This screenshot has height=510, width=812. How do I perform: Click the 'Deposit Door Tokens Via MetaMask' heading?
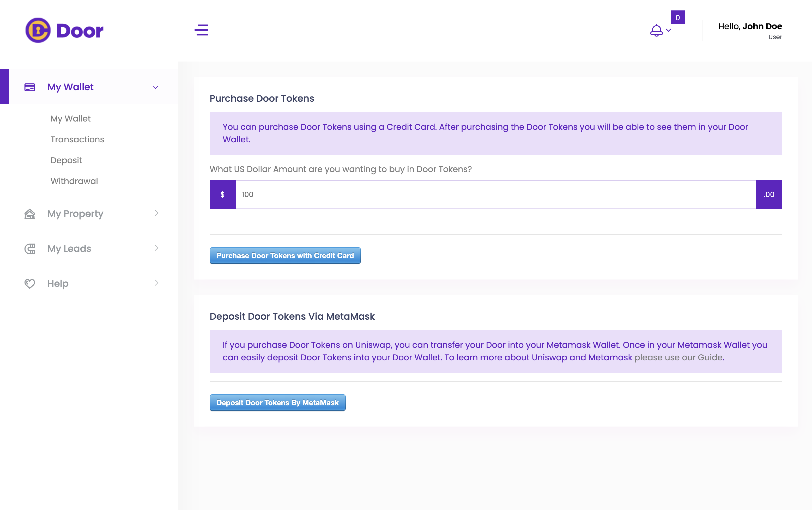point(292,317)
